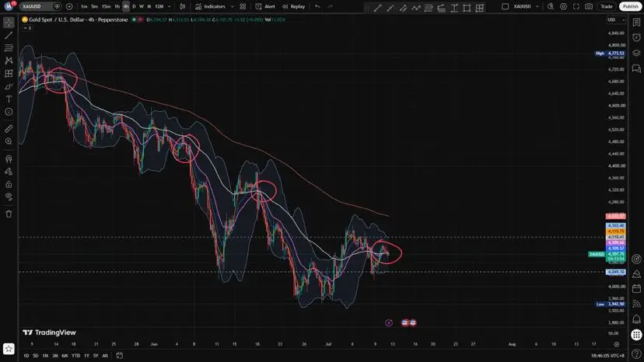Expand collapsed indicator legend showing 3

click(x=27, y=28)
